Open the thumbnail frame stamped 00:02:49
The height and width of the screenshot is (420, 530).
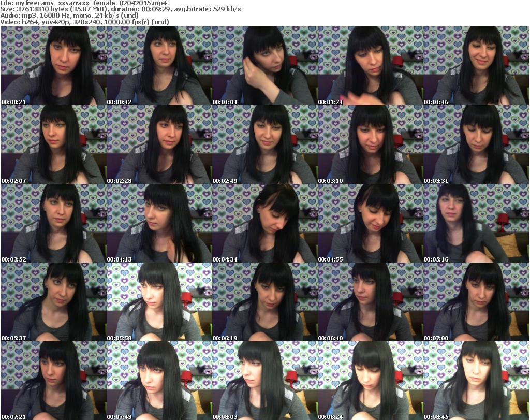click(x=264, y=144)
